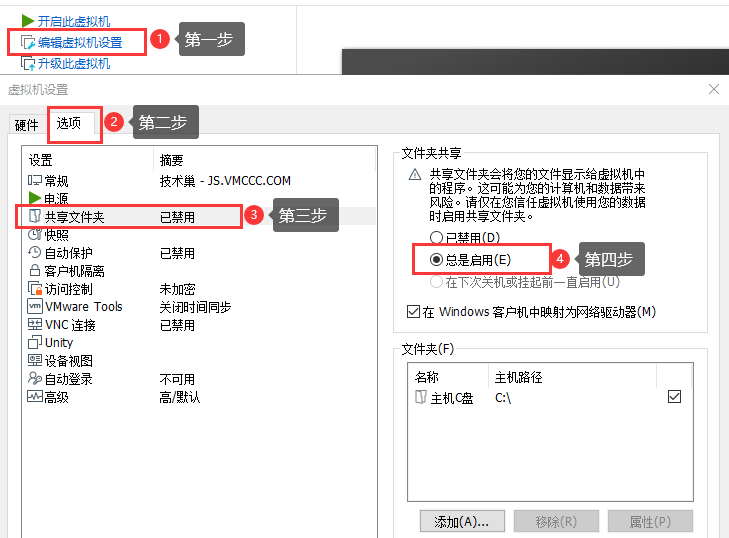Click the VMware Tools vm icon
Screen dimensions: 729x538
click(x=35, y=306)
